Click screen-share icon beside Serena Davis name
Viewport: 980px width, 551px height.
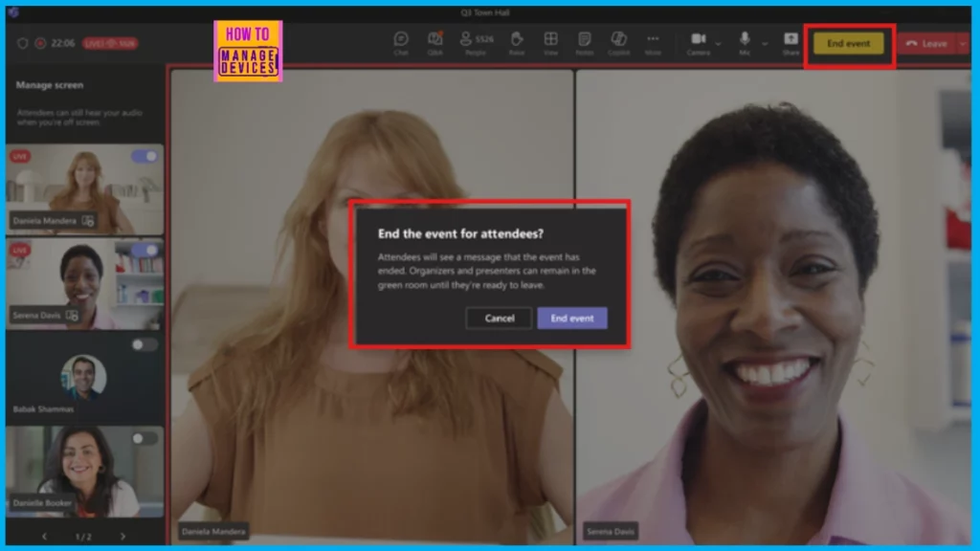72,315
